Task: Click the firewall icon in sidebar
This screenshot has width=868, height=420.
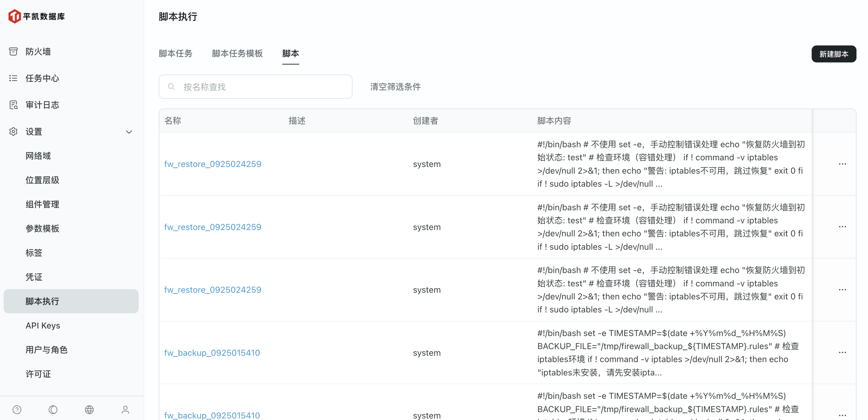Action: point(13,52)
